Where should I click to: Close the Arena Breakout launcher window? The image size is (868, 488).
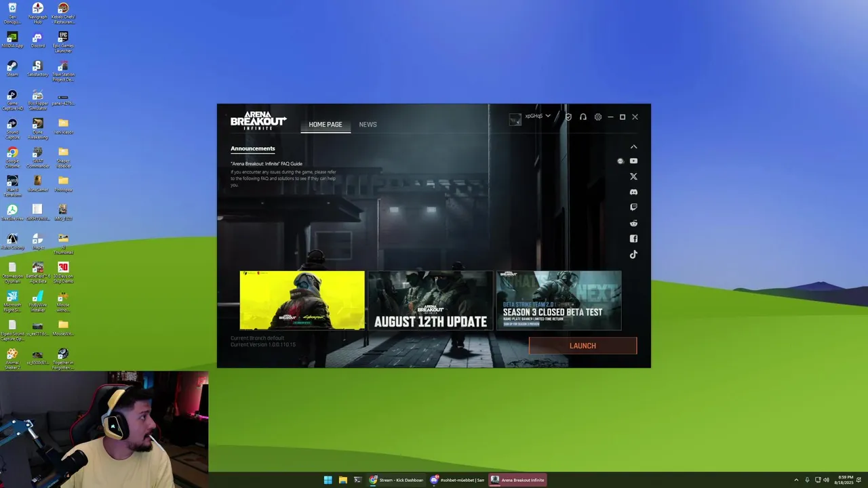635,117
